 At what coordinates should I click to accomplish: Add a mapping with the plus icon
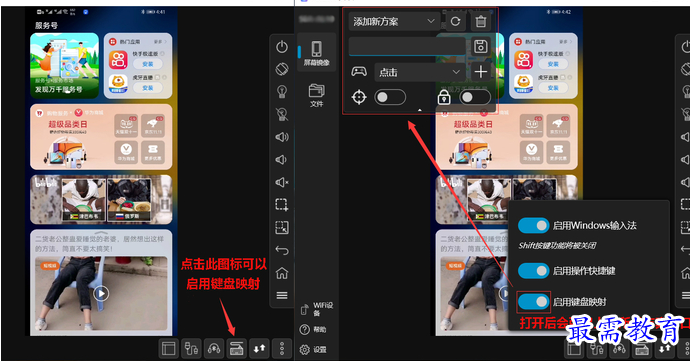tap(481, 72)
